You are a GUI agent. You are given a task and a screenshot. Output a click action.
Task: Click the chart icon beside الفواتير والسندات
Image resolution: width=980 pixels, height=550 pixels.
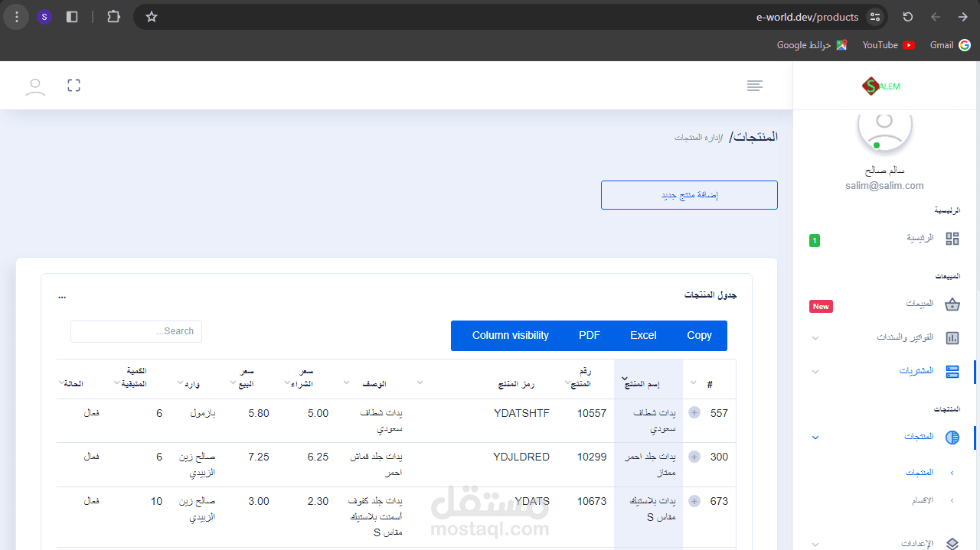(952, 337)
